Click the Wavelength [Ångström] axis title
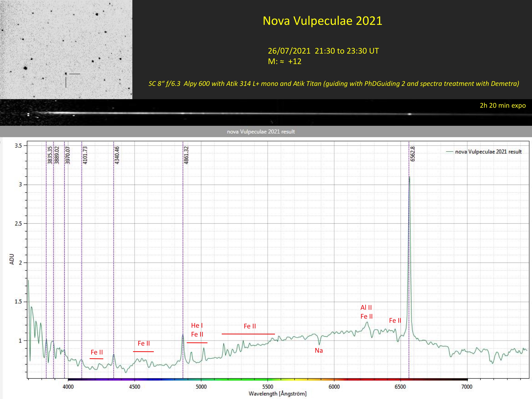The width and height of the screenshot is (532, 399). [x=278, y=394]
